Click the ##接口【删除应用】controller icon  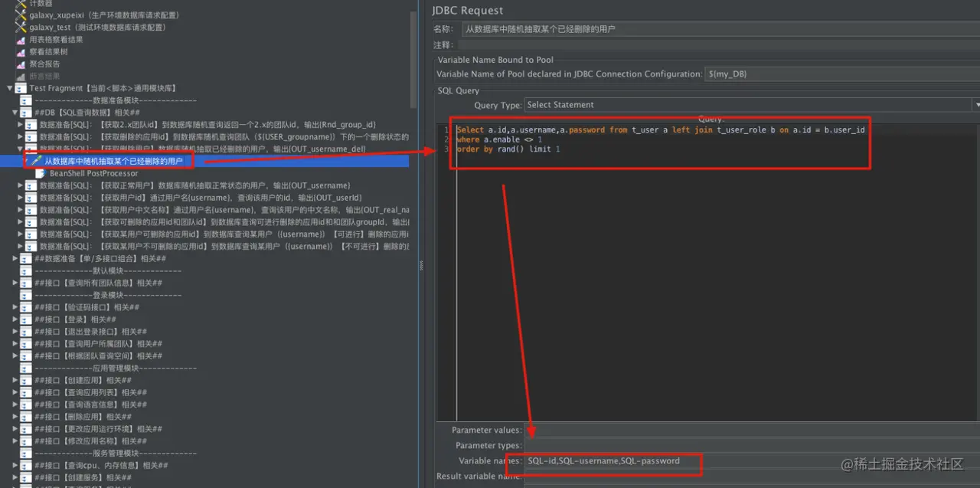(x=26, y=417)
